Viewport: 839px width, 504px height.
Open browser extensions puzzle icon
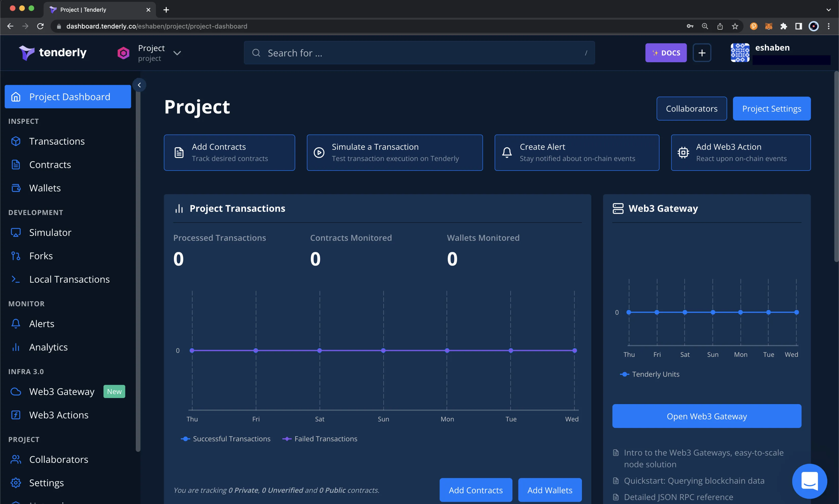[x=783, y=26]
